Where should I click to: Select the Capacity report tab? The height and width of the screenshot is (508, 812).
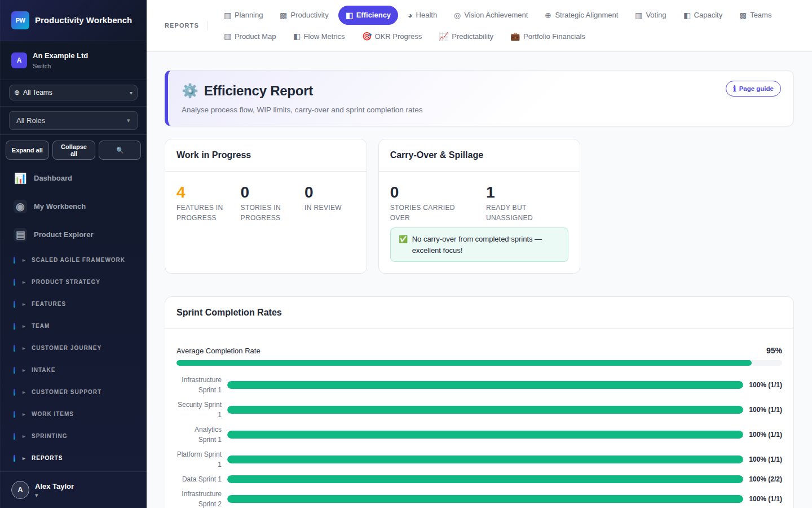click(x=703, y=15)
